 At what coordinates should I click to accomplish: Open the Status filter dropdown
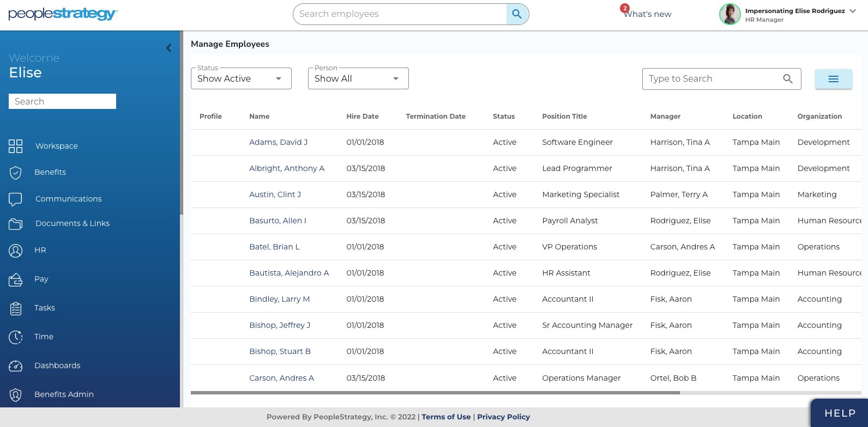point(241,79)
